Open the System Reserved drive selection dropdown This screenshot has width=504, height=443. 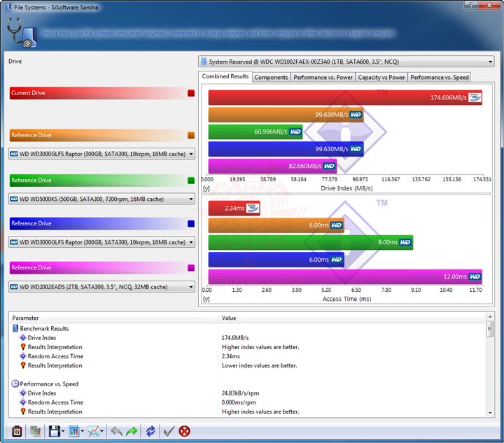point(346,62)
